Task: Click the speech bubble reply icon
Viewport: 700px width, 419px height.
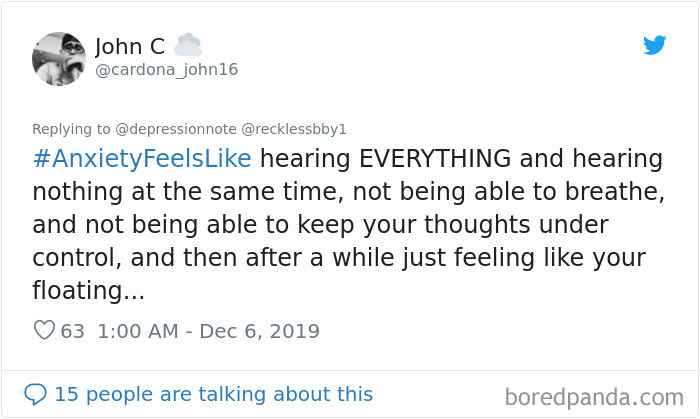Action: click(34, 394)
